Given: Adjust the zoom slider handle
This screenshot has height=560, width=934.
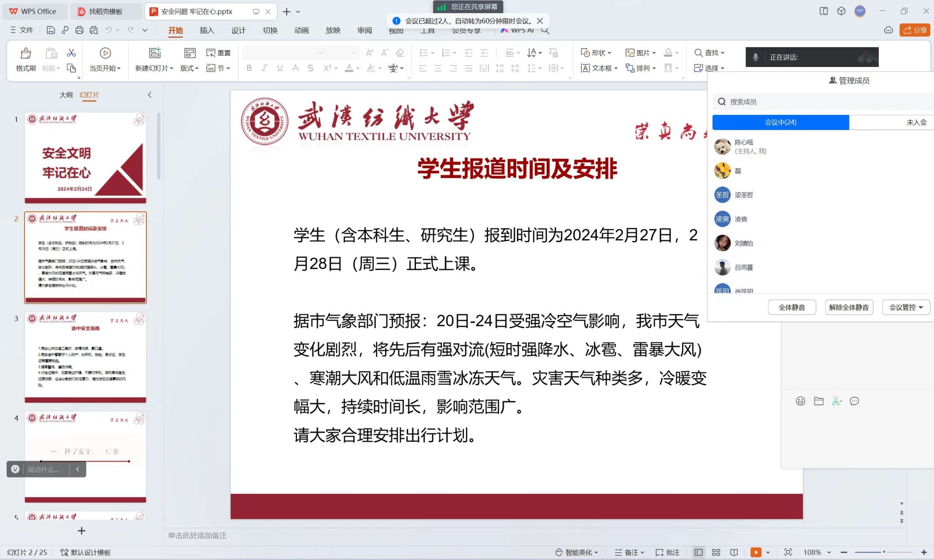Looking at the screenshot, I should [x=884, y=552].
